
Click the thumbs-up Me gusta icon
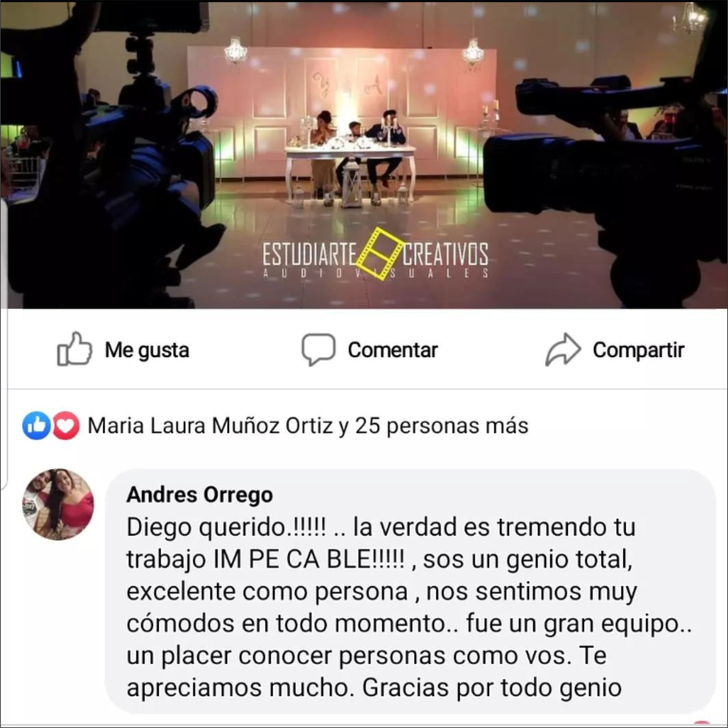point(74,349)
